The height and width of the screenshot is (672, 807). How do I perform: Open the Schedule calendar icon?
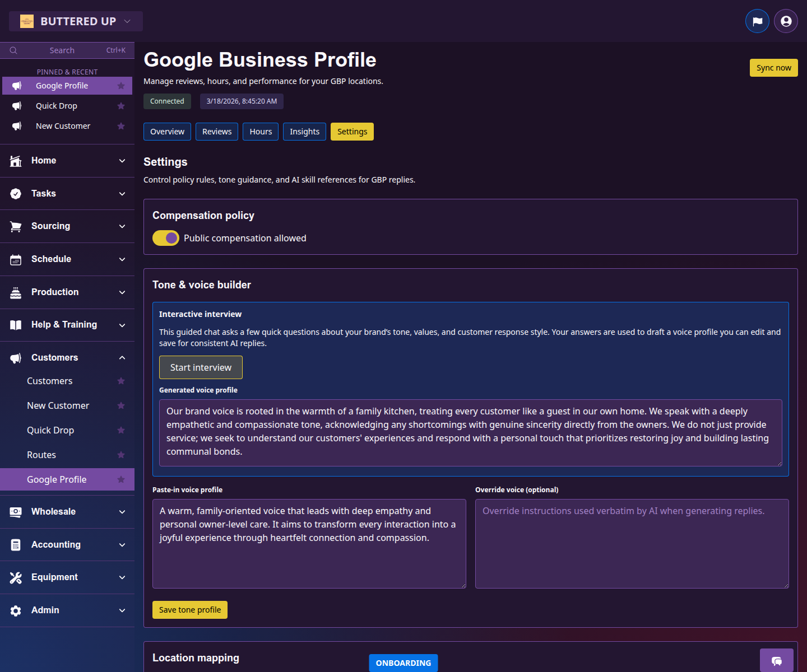(16, 259)
